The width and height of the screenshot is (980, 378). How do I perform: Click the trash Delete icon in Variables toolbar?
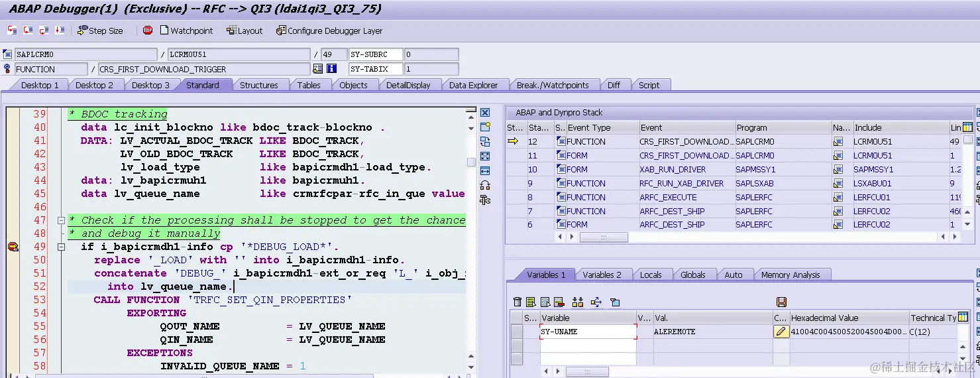(x=517, y=302)
